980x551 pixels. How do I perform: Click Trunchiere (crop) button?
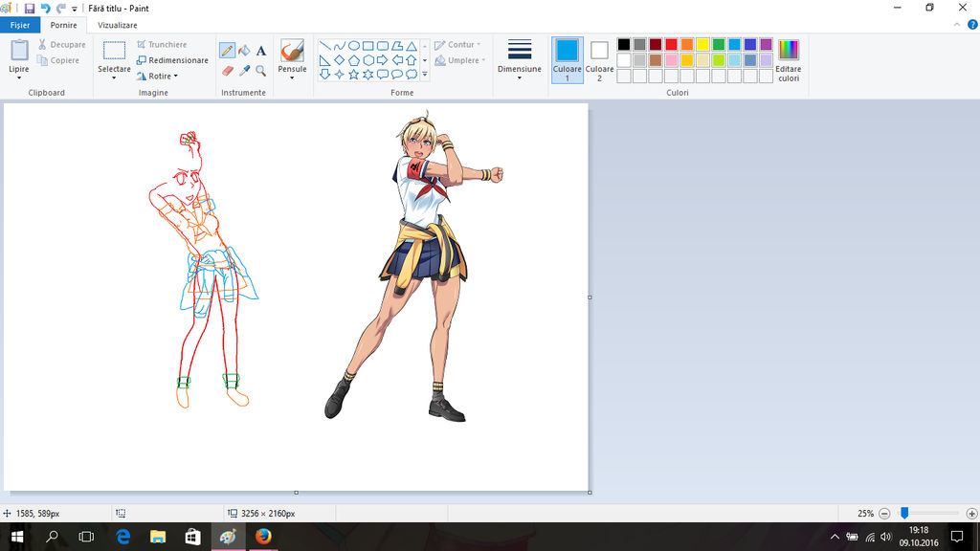[x=162, y=44]
